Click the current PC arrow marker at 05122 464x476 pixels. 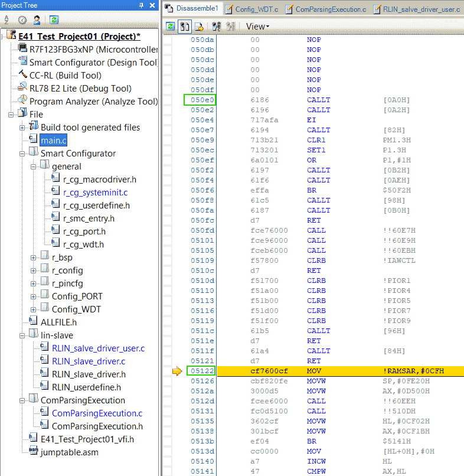(177, 371)
